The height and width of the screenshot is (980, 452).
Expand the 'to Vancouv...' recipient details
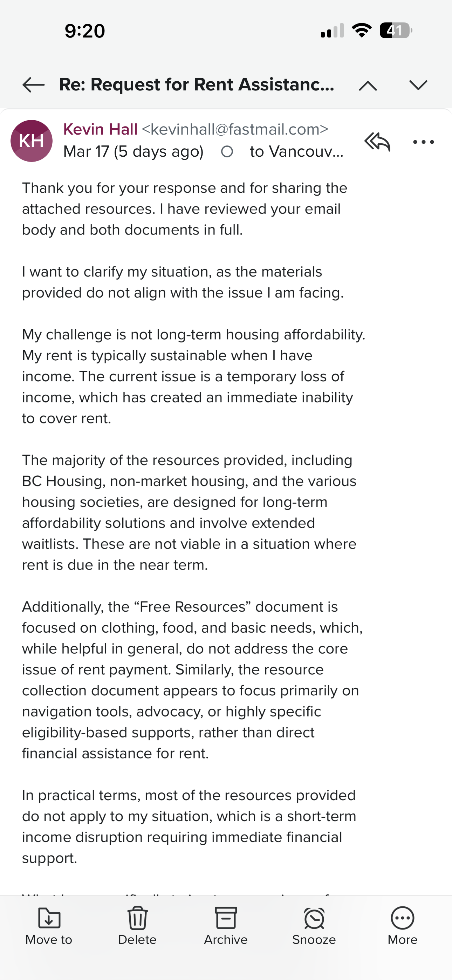296,152
